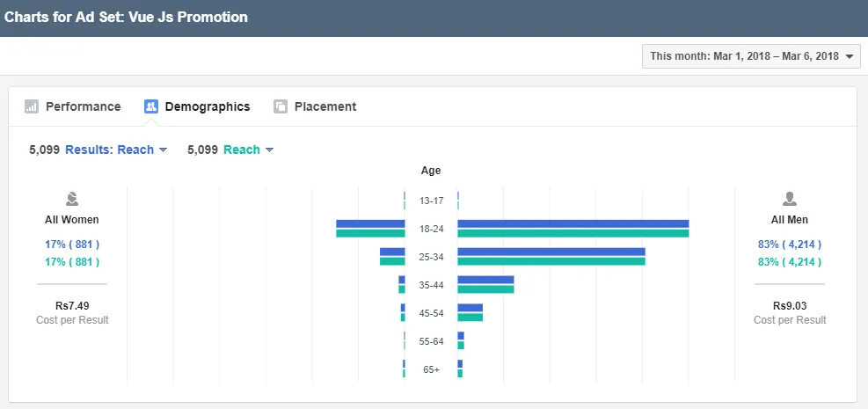The image size is (868, 409).
Task: Click the green 17% ( 881 ) women value
Action: (x=72, y=262)
